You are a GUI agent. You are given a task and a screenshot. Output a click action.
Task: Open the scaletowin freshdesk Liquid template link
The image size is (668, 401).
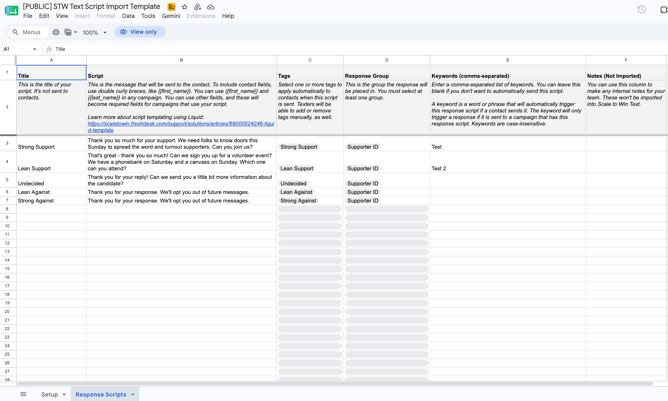[x=181, y=127]
